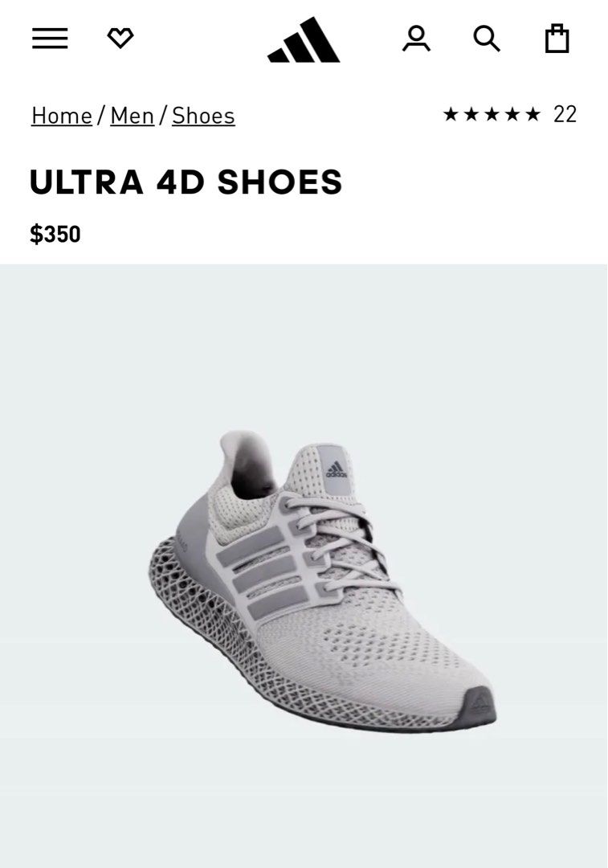View the shopping bag
The height and width of the screenshot is (868, 608).
coord(557,39)
